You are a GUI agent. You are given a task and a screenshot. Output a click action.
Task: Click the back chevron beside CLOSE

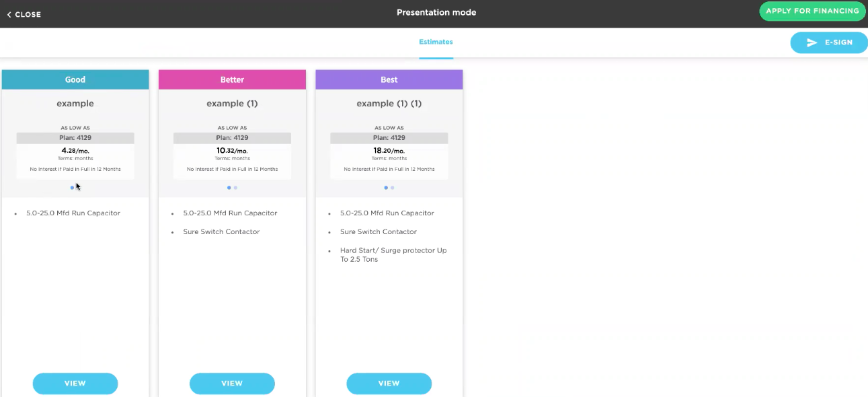pos(9,13)
